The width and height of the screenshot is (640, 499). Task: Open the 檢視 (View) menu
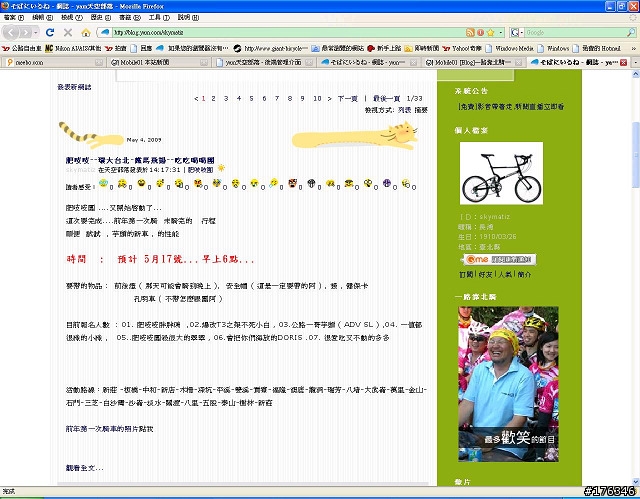point(71,18)
